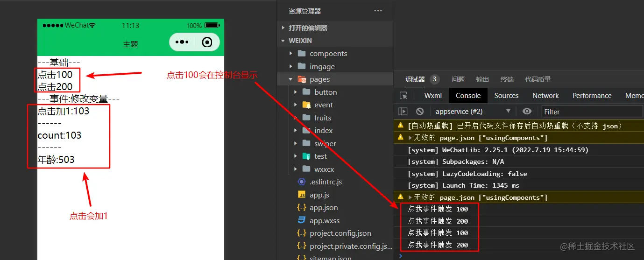Click the fruits folder icon
Screen dimensions: 644x260
(306, 118)
